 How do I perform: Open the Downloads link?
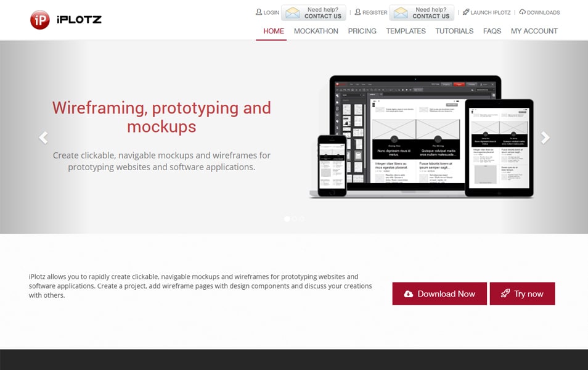pos(539,12)
